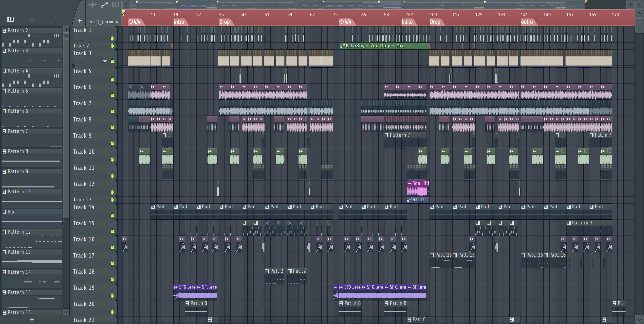This screenshot has width=644, height=324.
Task: Click the Track 5 header label
Action: point(82,71)
